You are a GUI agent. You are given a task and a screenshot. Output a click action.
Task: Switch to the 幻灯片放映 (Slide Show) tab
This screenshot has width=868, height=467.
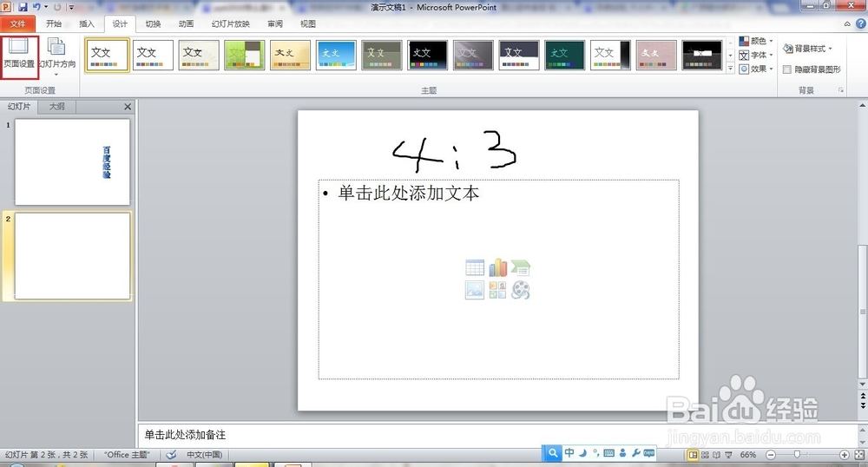pos(230,23)
